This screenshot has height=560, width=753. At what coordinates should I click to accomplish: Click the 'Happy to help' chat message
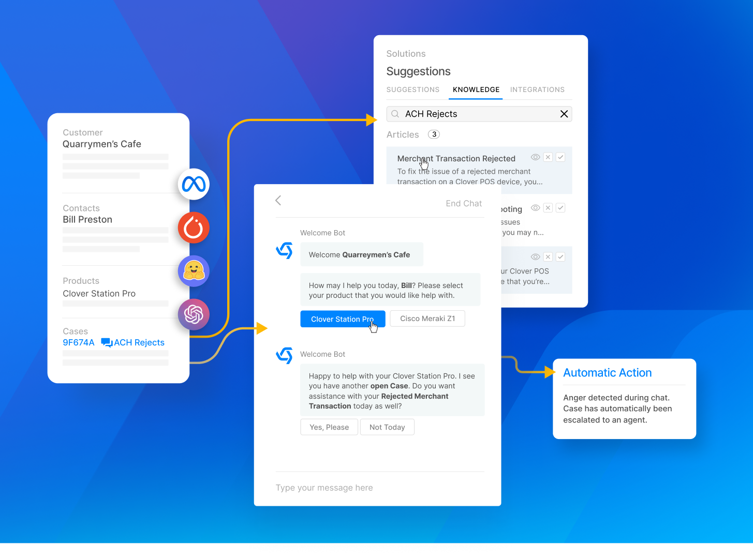click(x=393, y=391)
